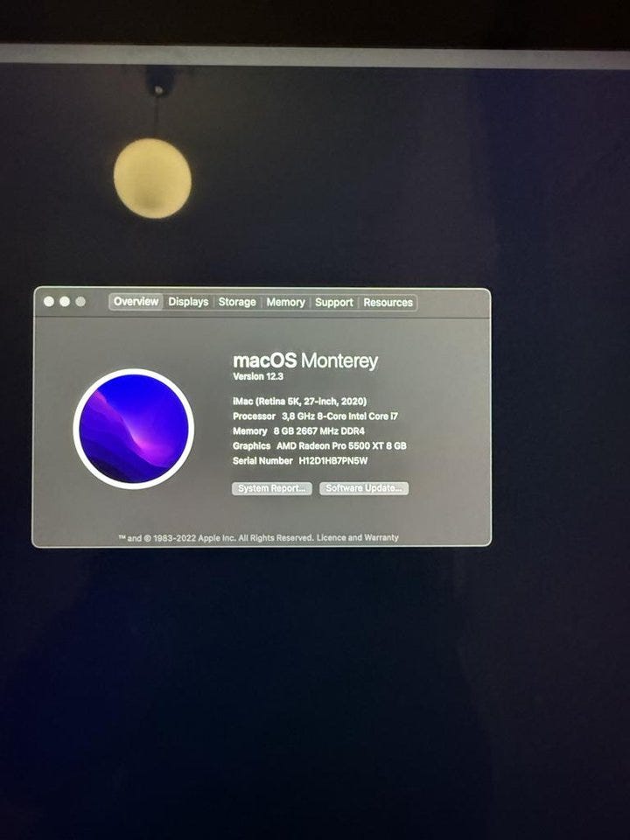Click the Processor 3,8 GHz Core i7 line

pos(327,416)
